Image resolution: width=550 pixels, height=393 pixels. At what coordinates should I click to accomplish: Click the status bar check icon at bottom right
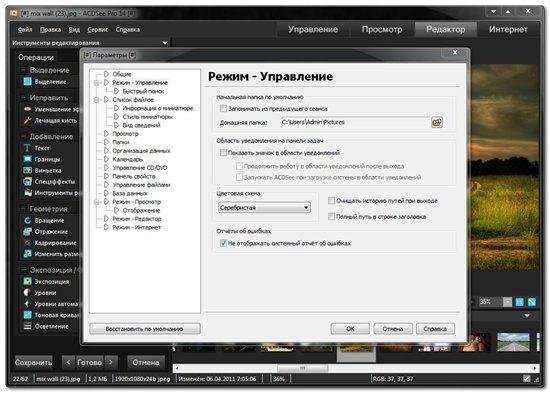[x=527, y=378]
